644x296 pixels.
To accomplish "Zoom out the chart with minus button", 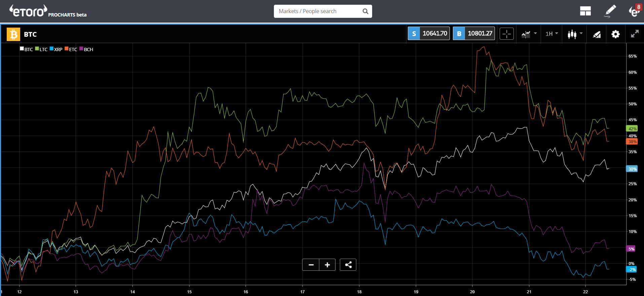I will pos(311,265).
